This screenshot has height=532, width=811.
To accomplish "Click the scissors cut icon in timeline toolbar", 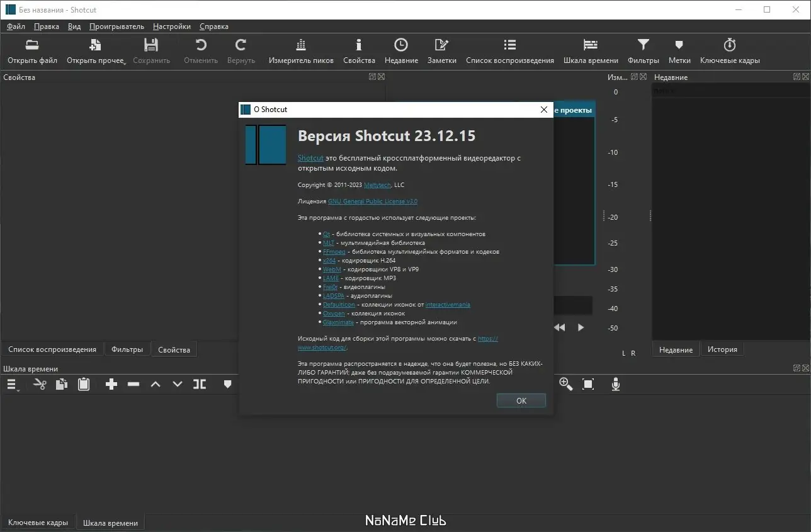I will pyautogui.click(x=40, y=384).
